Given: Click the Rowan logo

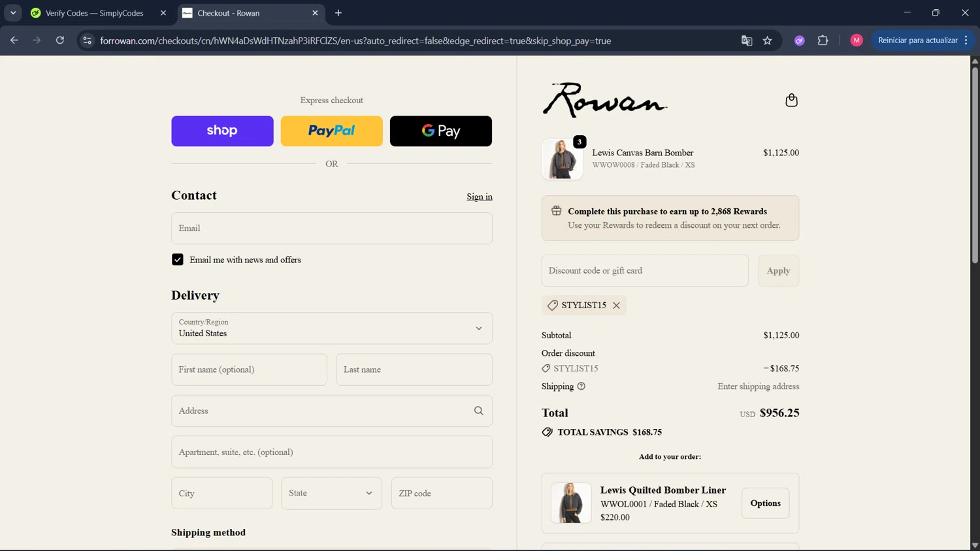Looking at the screenshot, I should tap(605, 100).
